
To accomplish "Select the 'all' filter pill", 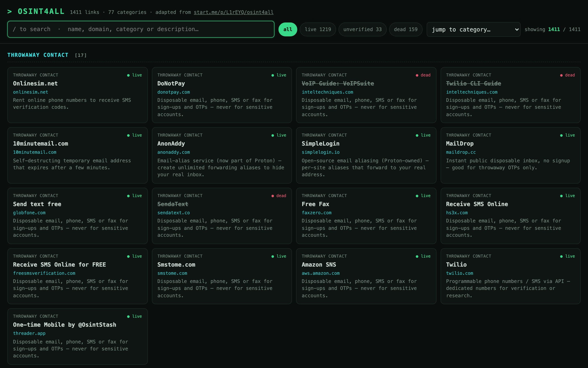I will coord(288,29).
